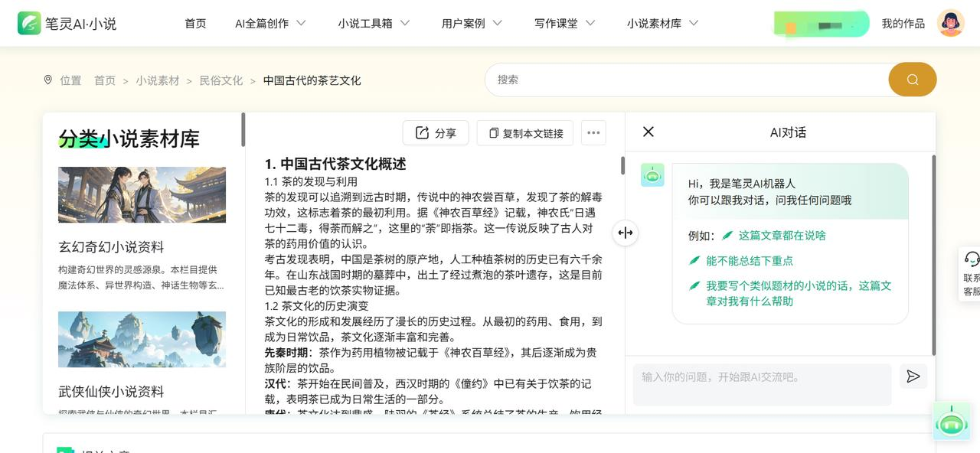Click the green membership banner button
Viewport: 980px width, 453px height.
(822, 24)
